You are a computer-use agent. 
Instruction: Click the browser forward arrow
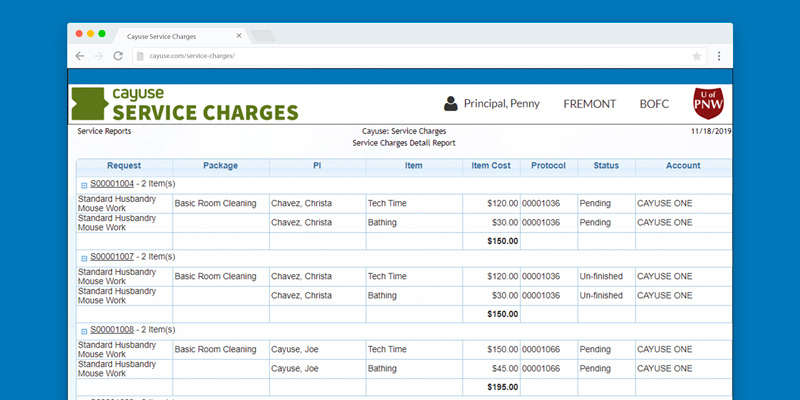[x=98, y=56]
